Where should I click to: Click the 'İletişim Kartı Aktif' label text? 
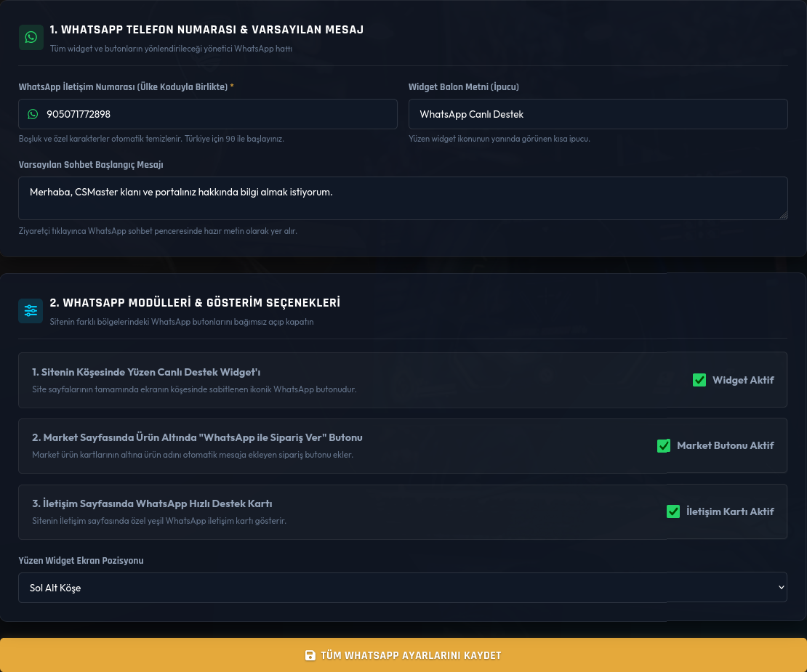(730, 511)
